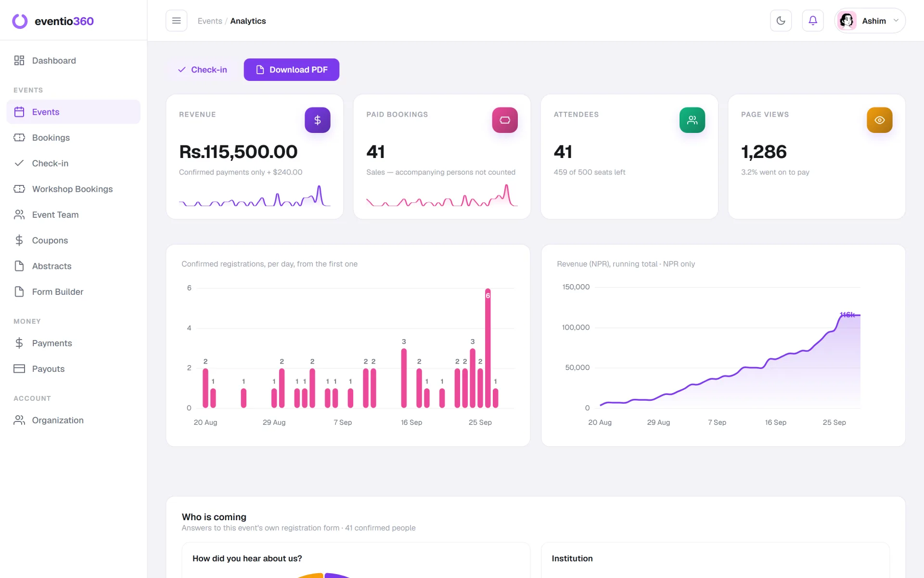This screenshot has height=578, width=924.
Task: Click the Events breadcrumb link
Action: (x=210, y=21)
